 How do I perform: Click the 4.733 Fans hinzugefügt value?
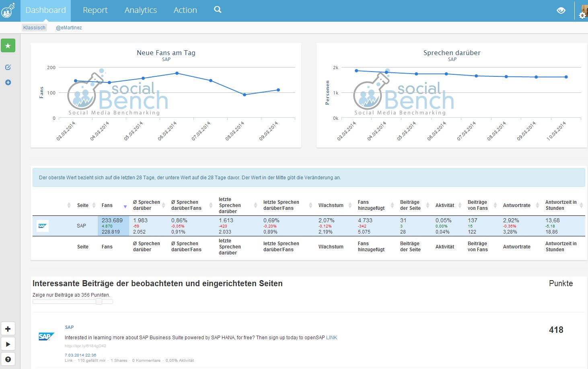pyautogui.click(x=365, y=220)
